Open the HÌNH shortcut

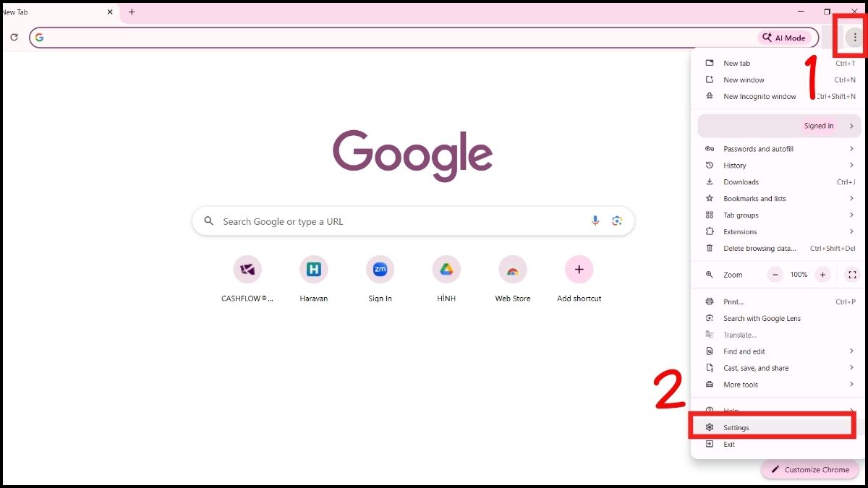point(446,268)
